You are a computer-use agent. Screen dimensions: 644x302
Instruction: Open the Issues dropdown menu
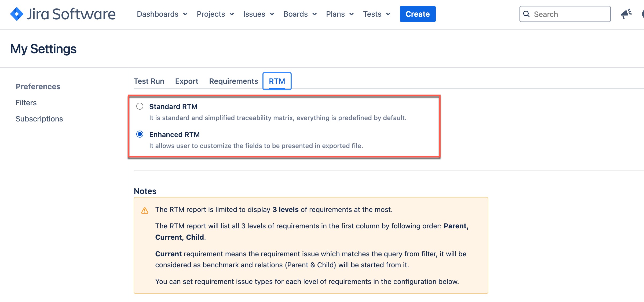[x=259, y=14]
